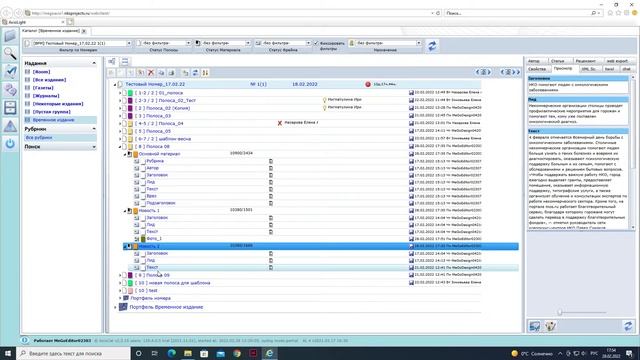Open the folder icon in left sidebar
Screen dimensions: 640x360
10,36
